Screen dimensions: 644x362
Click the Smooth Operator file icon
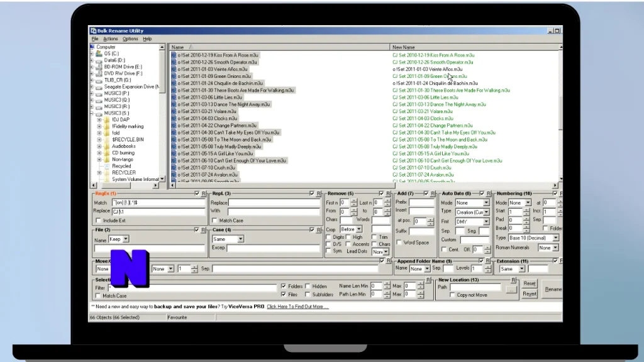coord(174,62)
